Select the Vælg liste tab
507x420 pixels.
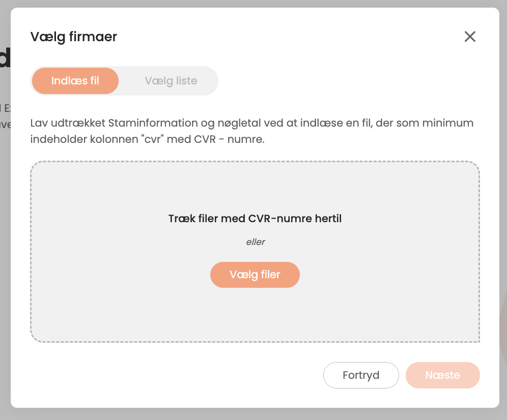[171, 81]
